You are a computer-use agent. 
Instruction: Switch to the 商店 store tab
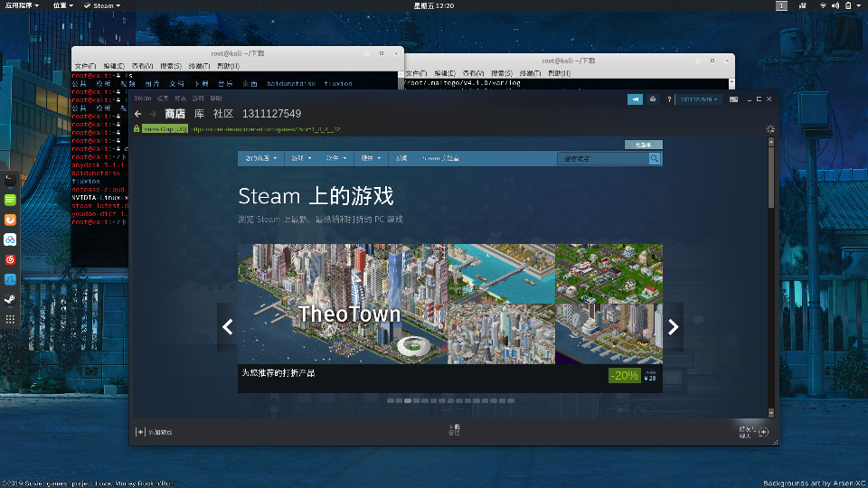tap(175, 114)
